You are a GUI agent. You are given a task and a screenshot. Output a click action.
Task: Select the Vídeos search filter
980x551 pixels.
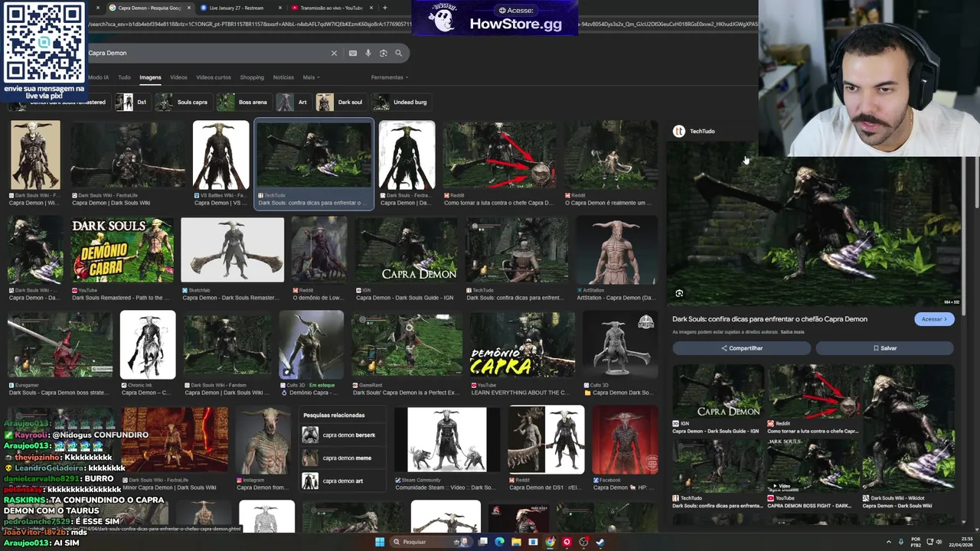click(178, 77)
